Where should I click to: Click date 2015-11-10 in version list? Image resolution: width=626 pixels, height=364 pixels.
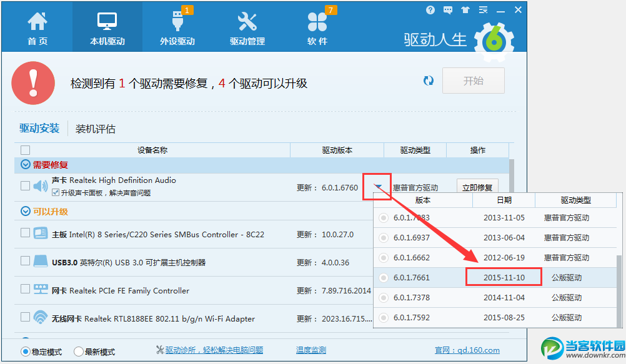click(x=504, y=277)
